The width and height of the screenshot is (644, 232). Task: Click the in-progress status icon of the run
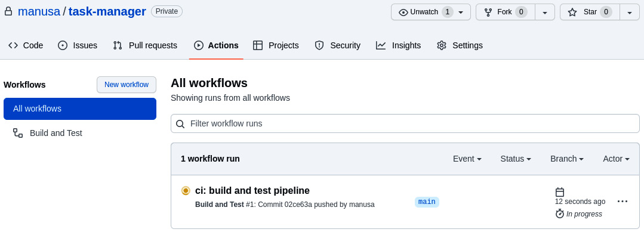(186, 190)
